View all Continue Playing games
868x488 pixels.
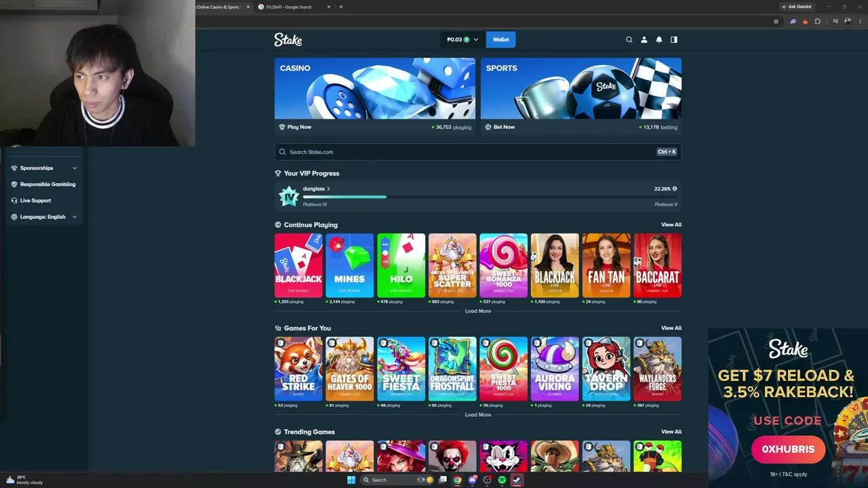click(x=671, y=224)
